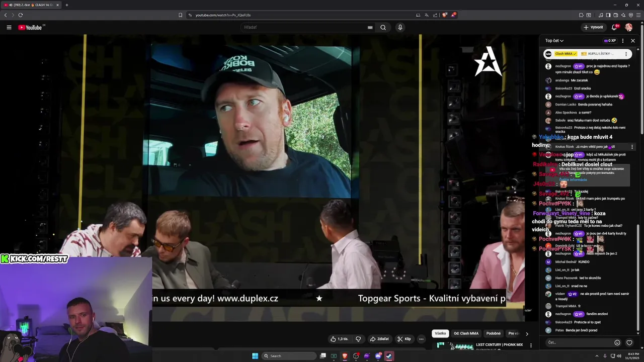Image resolution: width=644 pixels, height=362 pixels.
Task: Open the site settings icon in address bar
Action: tap(190, 15)
